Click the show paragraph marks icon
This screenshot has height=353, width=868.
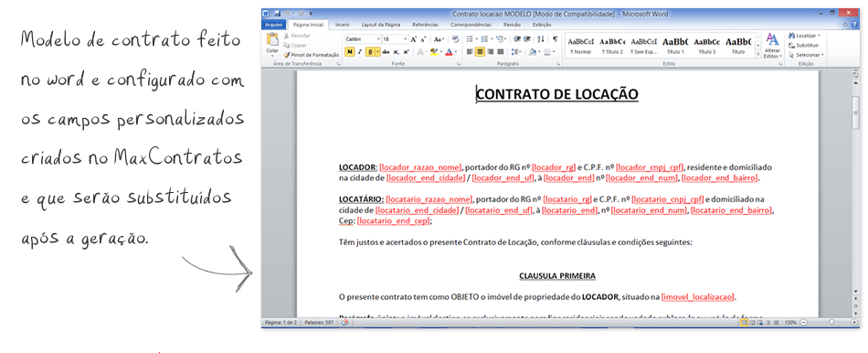coord(555,38)
